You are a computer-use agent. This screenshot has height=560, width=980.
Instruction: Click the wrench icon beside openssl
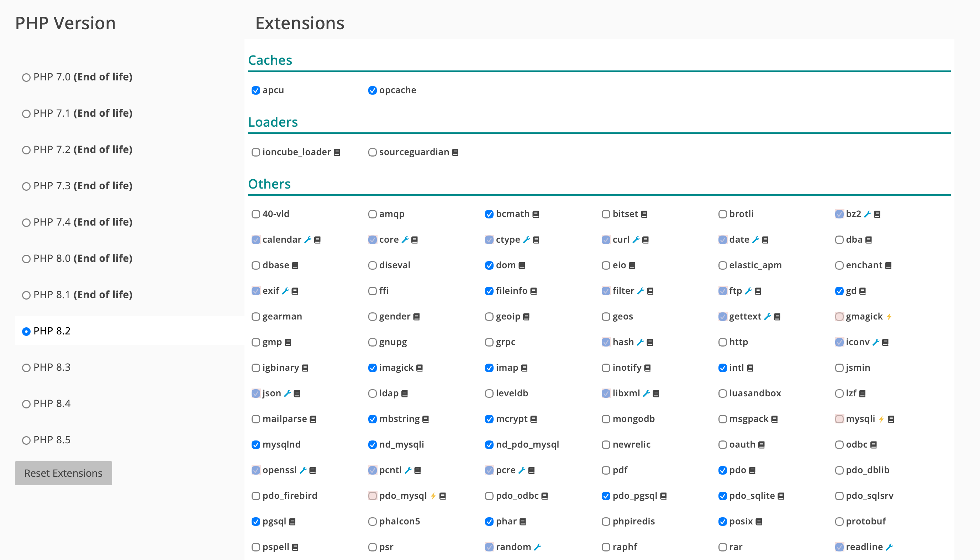pyautogui.click(x=303, y=470)
